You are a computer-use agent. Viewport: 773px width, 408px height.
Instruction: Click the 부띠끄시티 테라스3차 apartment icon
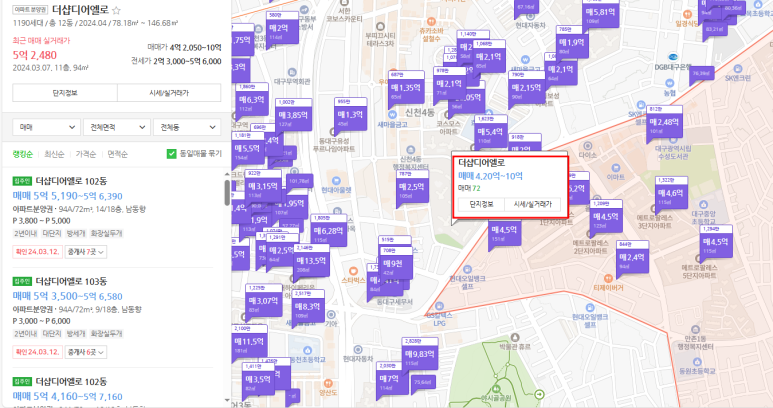click(380, 26)
